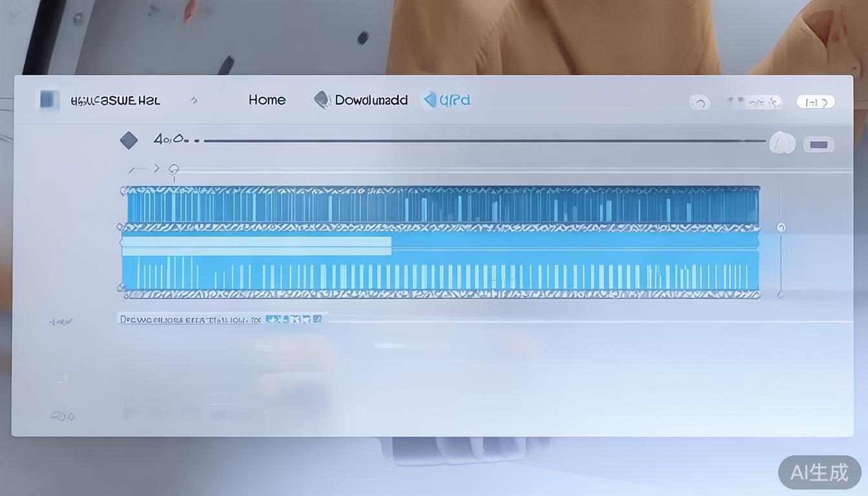Viewport: 868px width, 496px height.
Task: Click the Dowdlunadd download tab
Action: click(371, 100)
